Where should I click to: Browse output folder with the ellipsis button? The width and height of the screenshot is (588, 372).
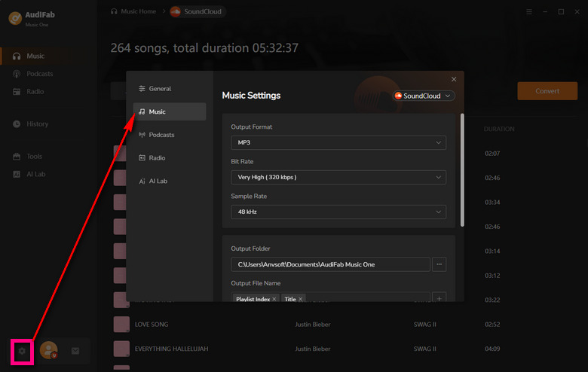[439, 264]
